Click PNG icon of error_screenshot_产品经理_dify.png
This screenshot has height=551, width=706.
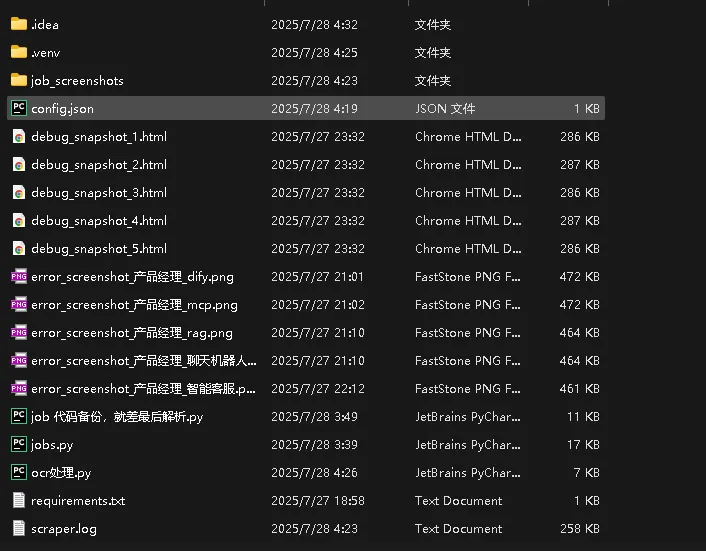coord(19,276)
